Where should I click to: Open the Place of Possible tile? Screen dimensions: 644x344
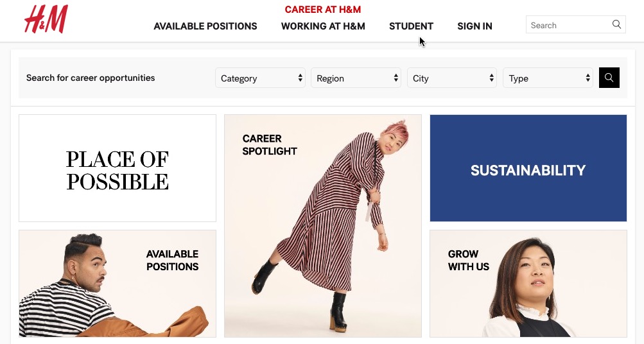pyautogui.click(x=117, y=168)
